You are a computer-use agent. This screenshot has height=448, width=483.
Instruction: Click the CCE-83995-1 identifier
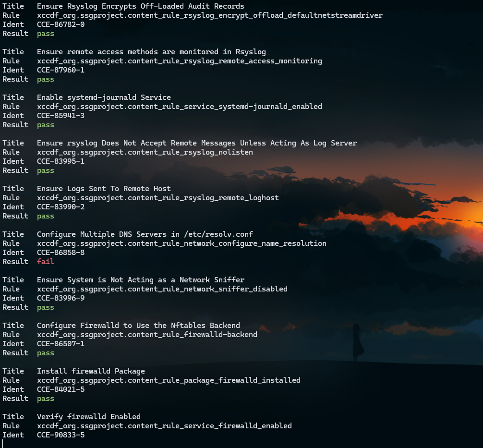click(x=60, y=161)
